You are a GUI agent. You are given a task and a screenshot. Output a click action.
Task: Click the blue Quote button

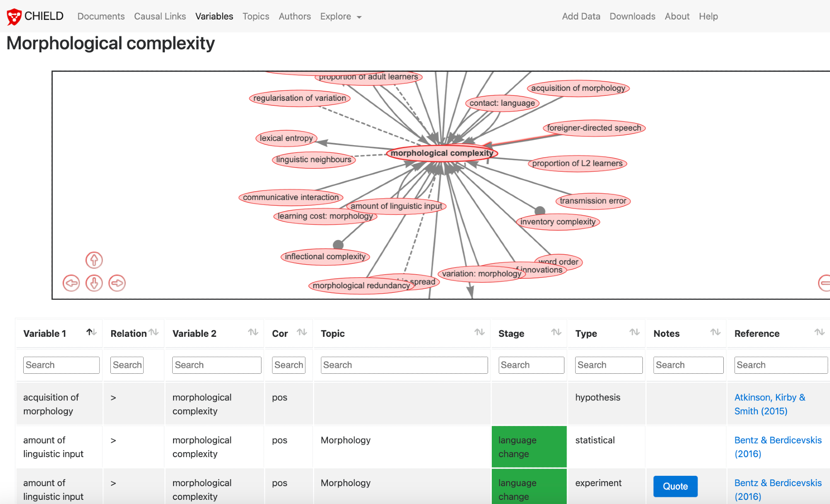click(675, 486)
